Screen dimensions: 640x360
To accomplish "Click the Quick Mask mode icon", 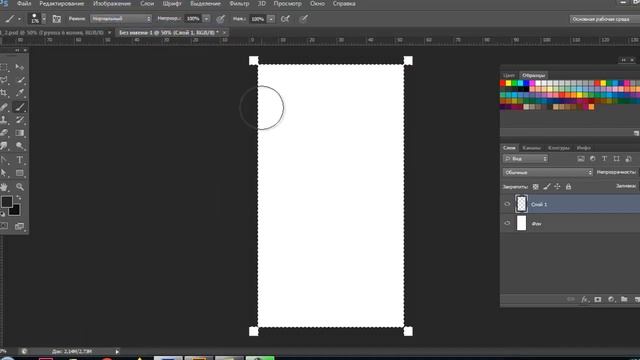I will pyautogui.click(x=4, y=226).
